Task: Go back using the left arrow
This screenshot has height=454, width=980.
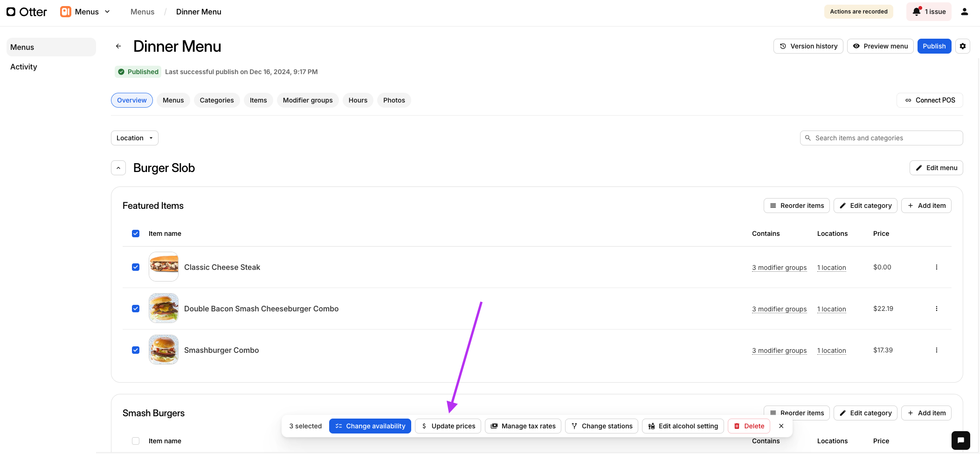Action: click(118, 46)
